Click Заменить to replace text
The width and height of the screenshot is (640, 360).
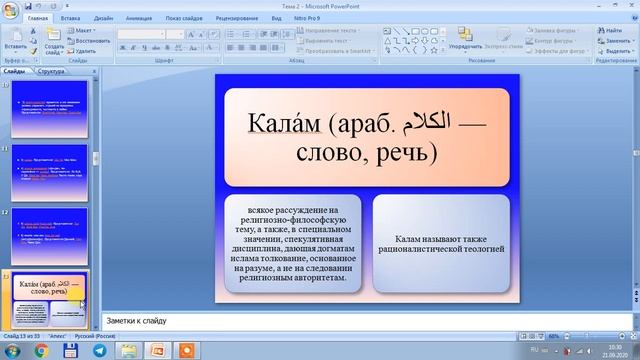tap(616, 41)
